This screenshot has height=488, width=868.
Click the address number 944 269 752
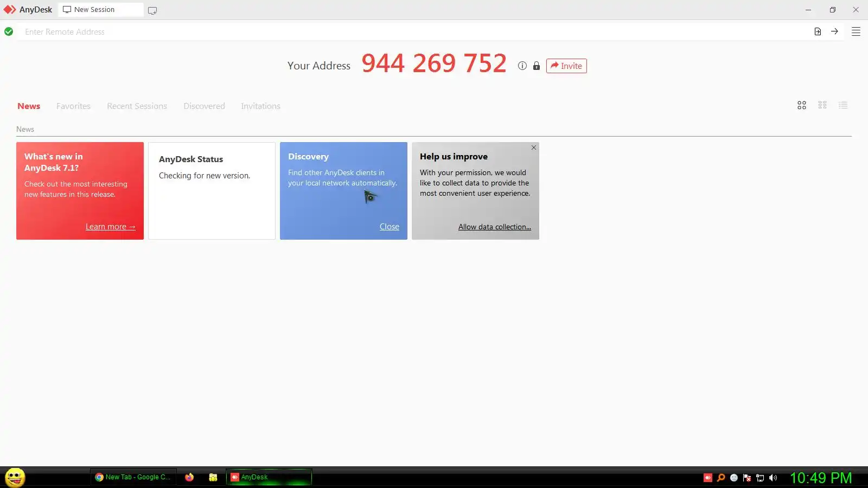(x=434, y=63)
